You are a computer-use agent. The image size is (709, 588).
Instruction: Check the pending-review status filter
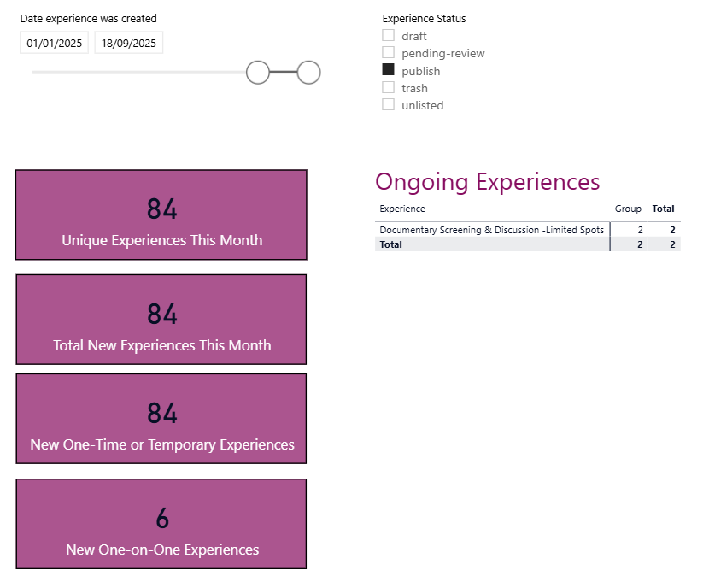[x=389, y=53]
